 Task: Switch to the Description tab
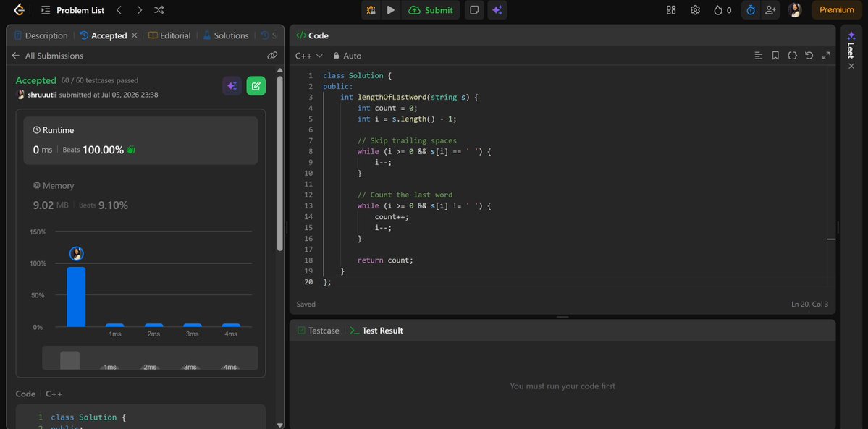coord(41,35)
